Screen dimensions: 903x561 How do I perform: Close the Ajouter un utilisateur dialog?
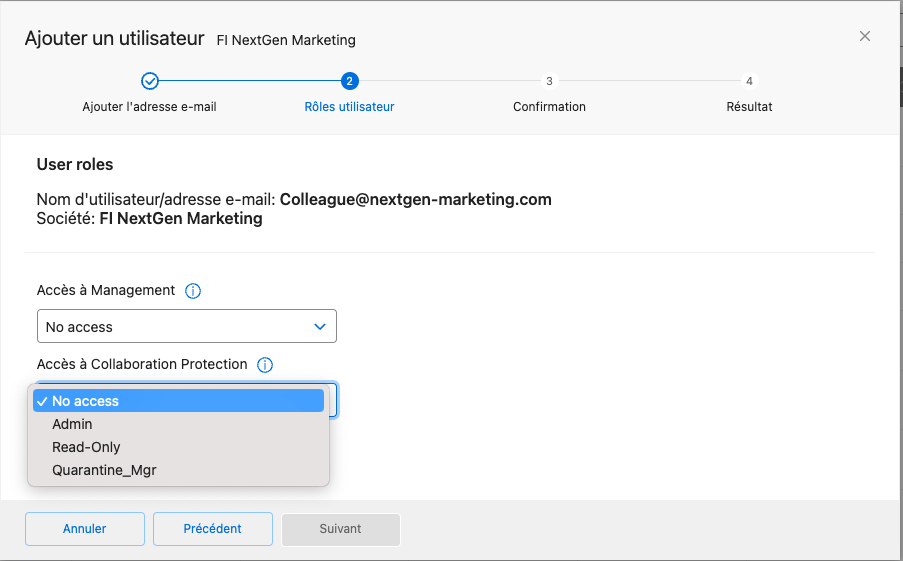pyautogui.click(x=865, y=37)
